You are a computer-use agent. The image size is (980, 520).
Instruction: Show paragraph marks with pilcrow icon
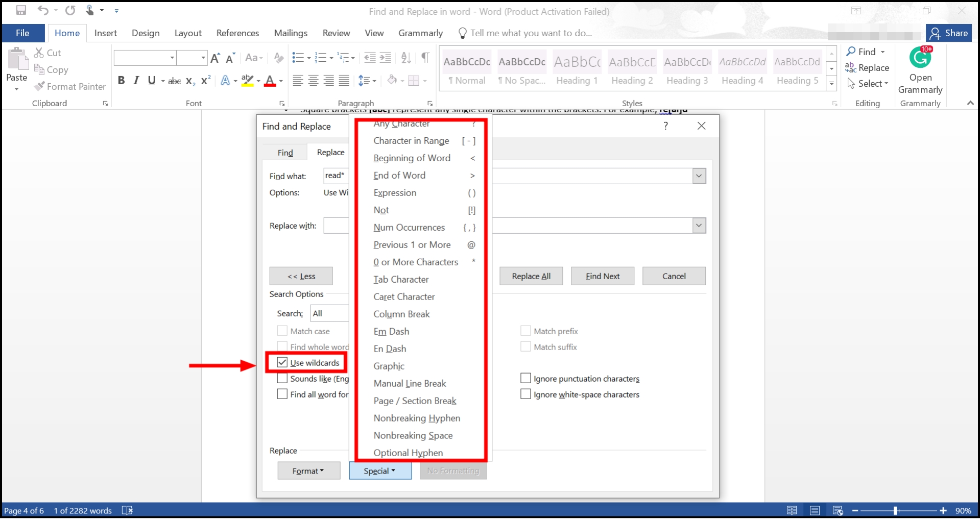point(425,58)
